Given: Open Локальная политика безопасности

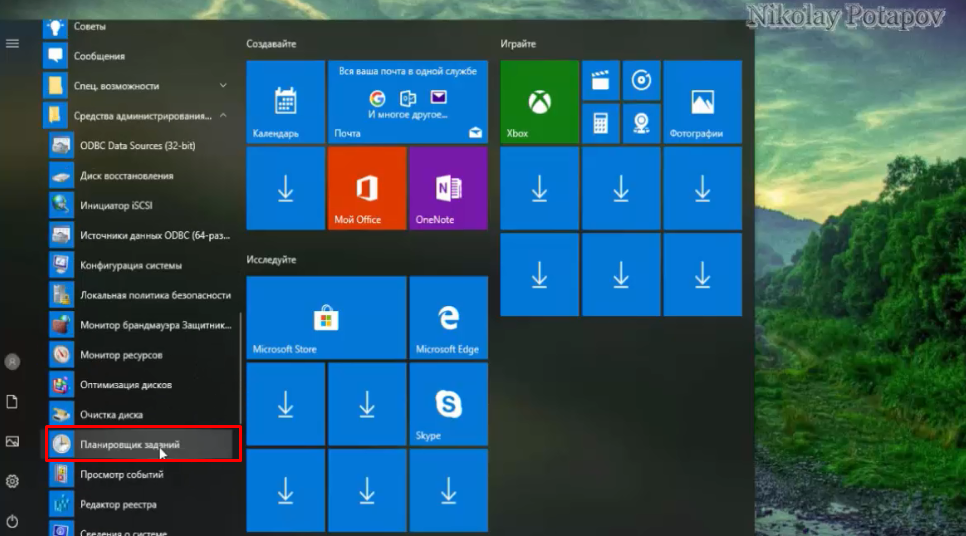Looking at the screenshot, I should [141, 295].
